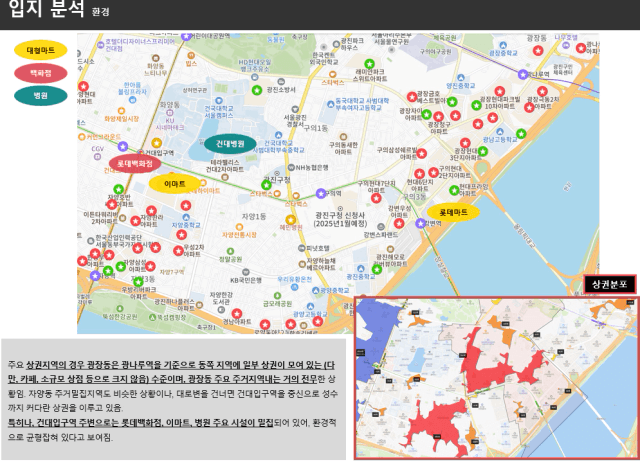
Task: Click the 자양한강 도서관 map label
Action: pyautogui.click(x=221, y=298)
